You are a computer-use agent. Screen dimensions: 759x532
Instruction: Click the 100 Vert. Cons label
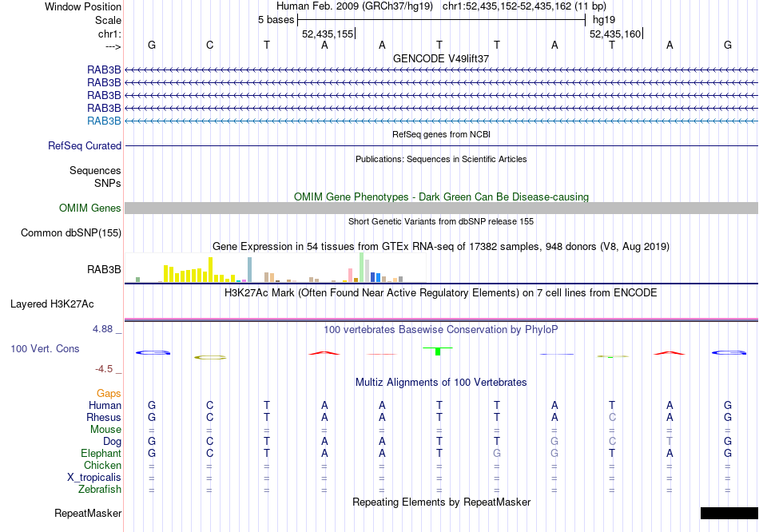(45, 348)
